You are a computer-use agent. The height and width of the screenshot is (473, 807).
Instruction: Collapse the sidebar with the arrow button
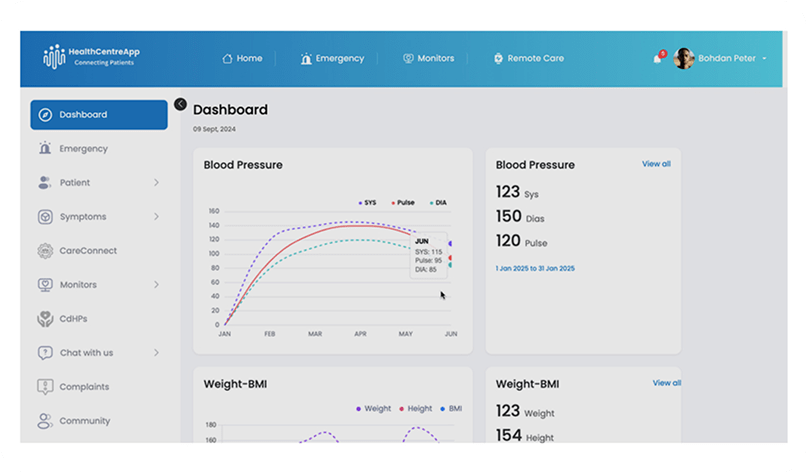click(180, 104)
